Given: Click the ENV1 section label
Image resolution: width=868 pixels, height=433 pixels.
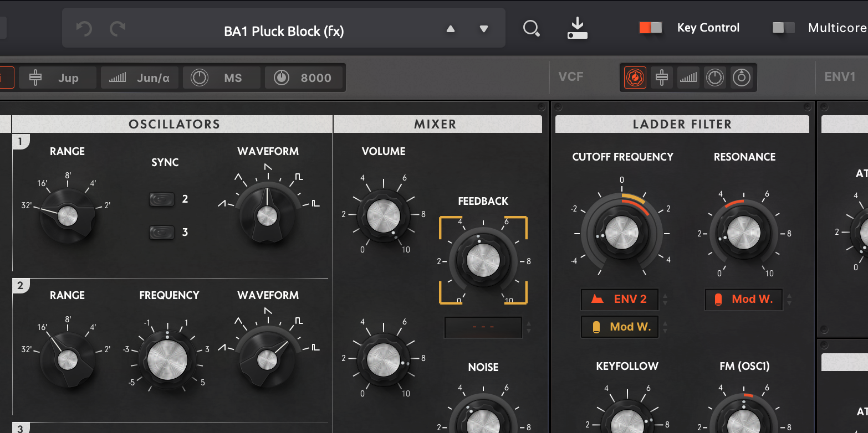Looking at the screenshot, I should (x=840, y=77).
